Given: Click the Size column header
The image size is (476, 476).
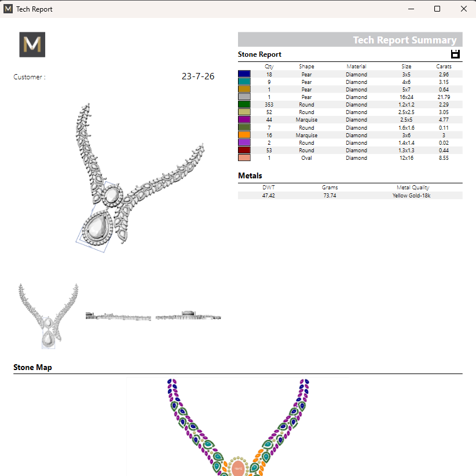Looking at the screenshot, I should click(406, 67).
